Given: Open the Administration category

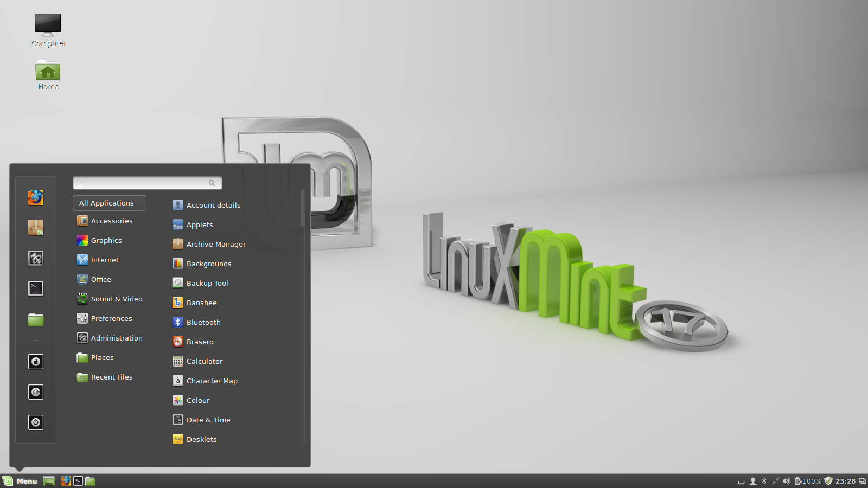Looking at the screenshot, I should coord(110,338).
